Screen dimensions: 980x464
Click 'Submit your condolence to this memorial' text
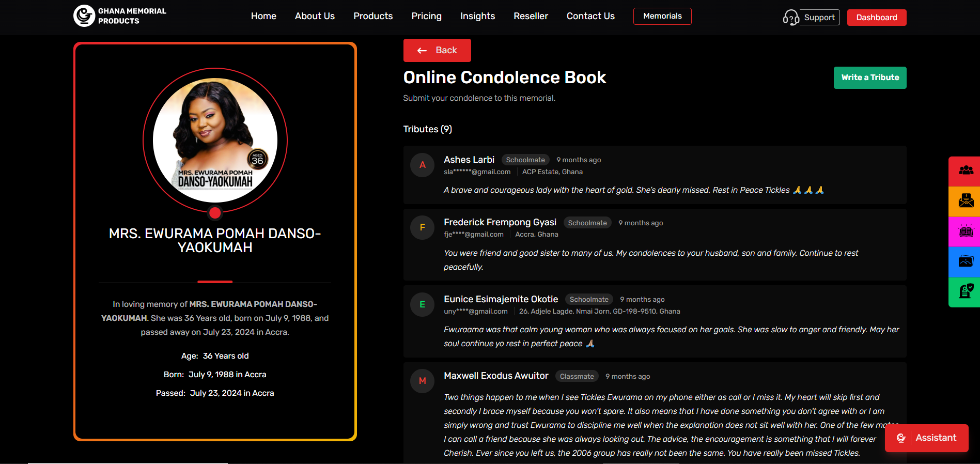(x=479, y=98)
